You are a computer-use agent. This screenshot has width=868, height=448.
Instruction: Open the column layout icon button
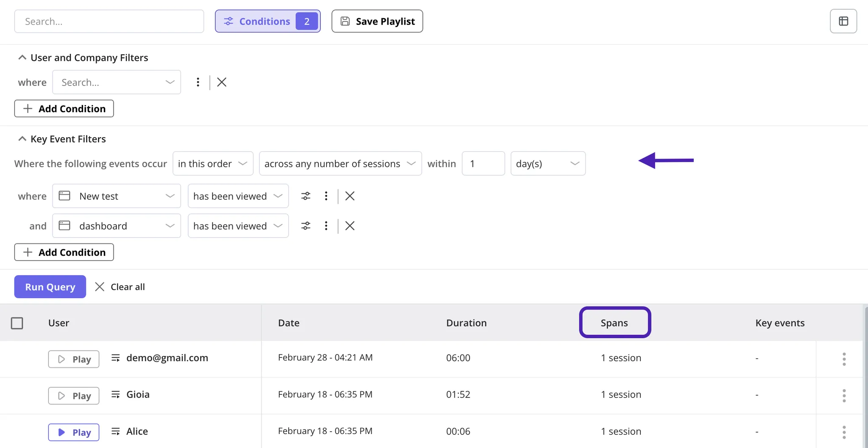[843, 21]
